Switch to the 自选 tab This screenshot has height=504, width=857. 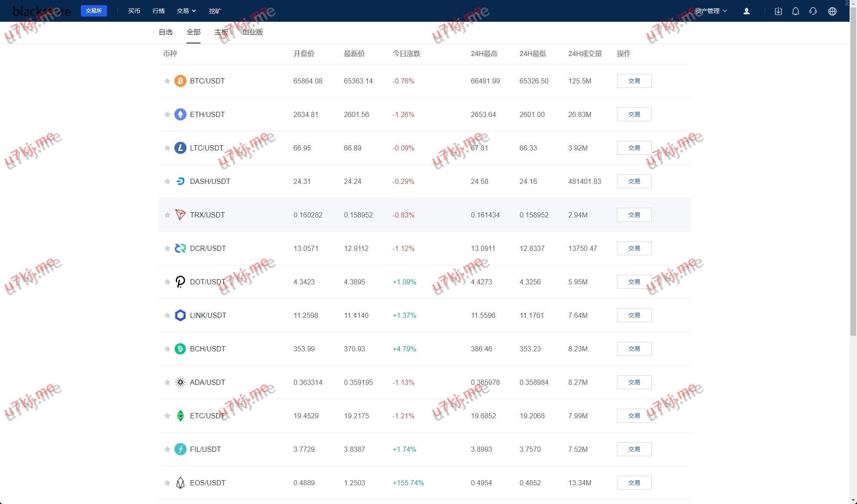tap(166, 32)
